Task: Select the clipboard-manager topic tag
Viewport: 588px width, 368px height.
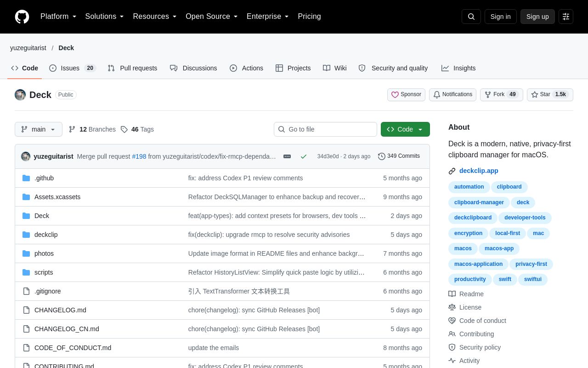Action: pos(479,202)
